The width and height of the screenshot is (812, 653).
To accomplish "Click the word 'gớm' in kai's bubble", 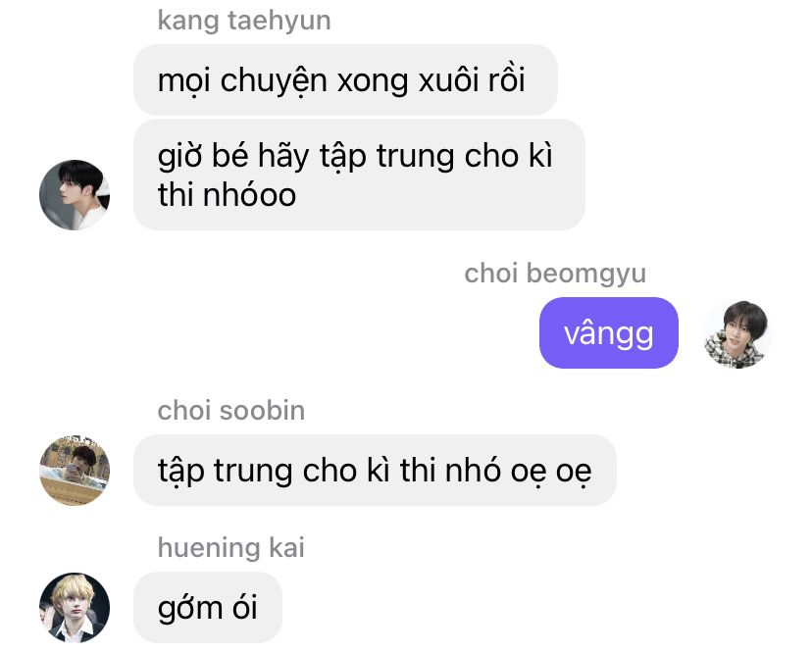I will [189, 610].
